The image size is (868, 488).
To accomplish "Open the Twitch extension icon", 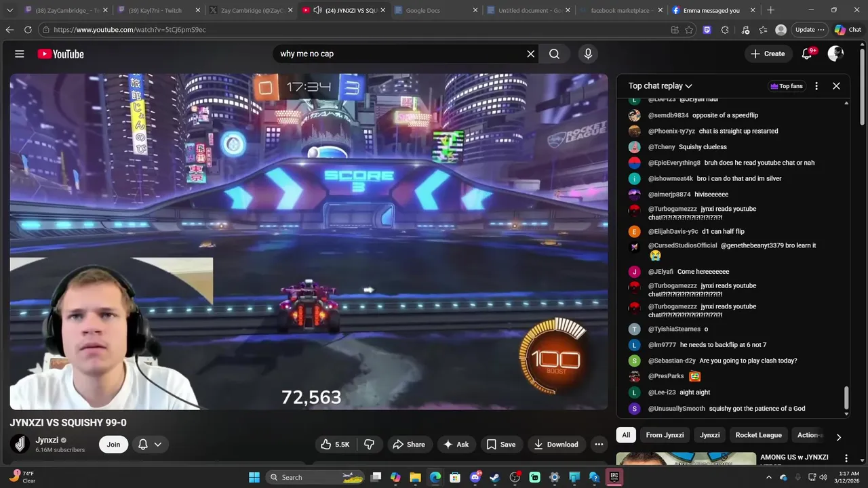I will point(707,30).
